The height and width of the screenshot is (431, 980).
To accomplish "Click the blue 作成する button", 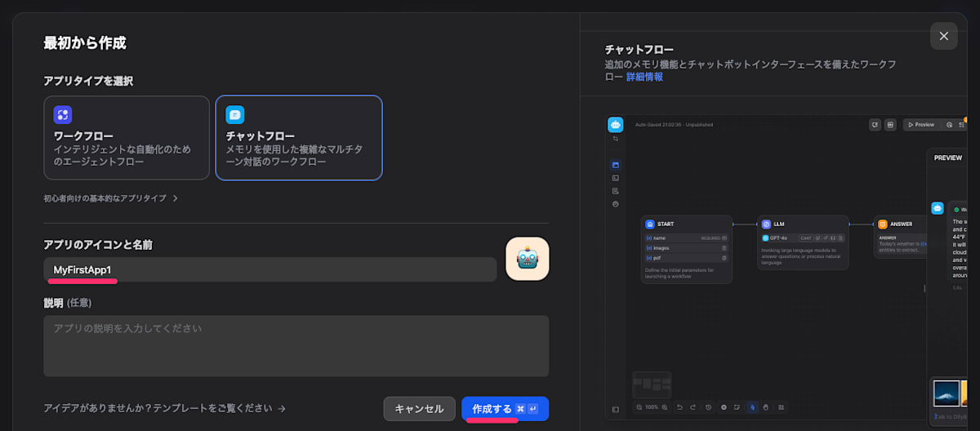I will (x=505, y=409).
